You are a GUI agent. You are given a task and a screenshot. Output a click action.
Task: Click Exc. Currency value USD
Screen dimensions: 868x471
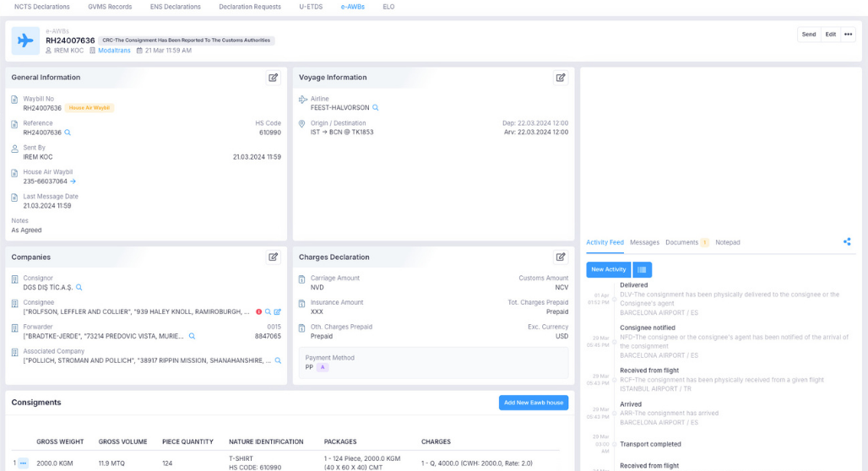tap(561, 337)
